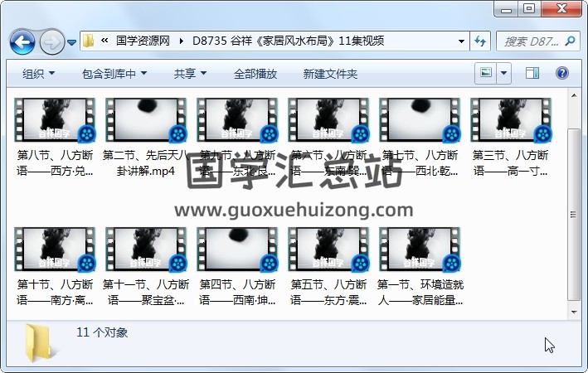This screenshot has height=373, width=588.
Task: Open the 组织 menu
Action: 38,74
